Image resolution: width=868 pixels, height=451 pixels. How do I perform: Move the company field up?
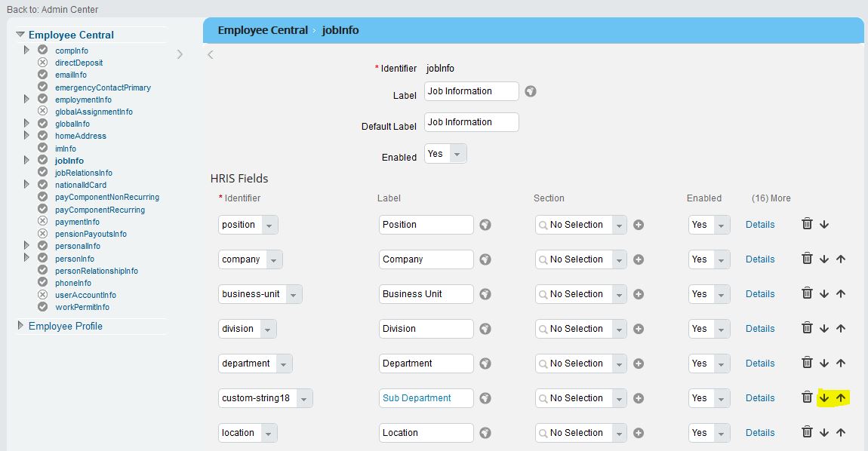pyautogui.click(x=841, y=259)
